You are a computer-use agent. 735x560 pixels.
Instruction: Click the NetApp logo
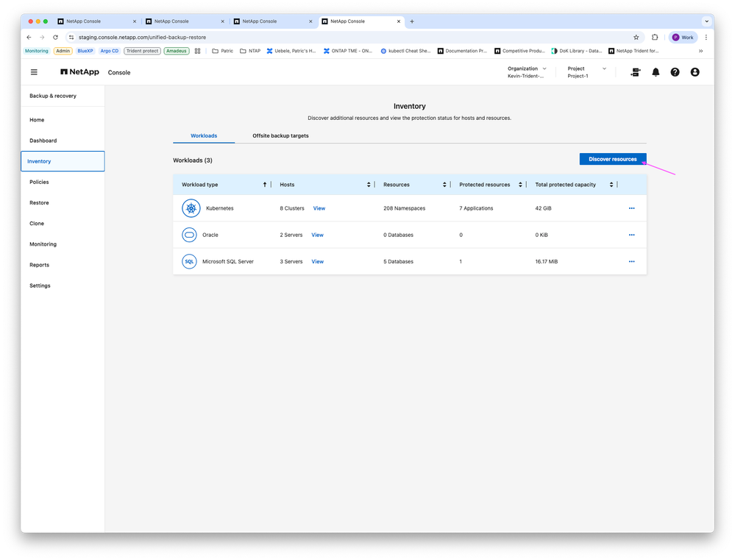pyautogui.click(x=79, y=72)
